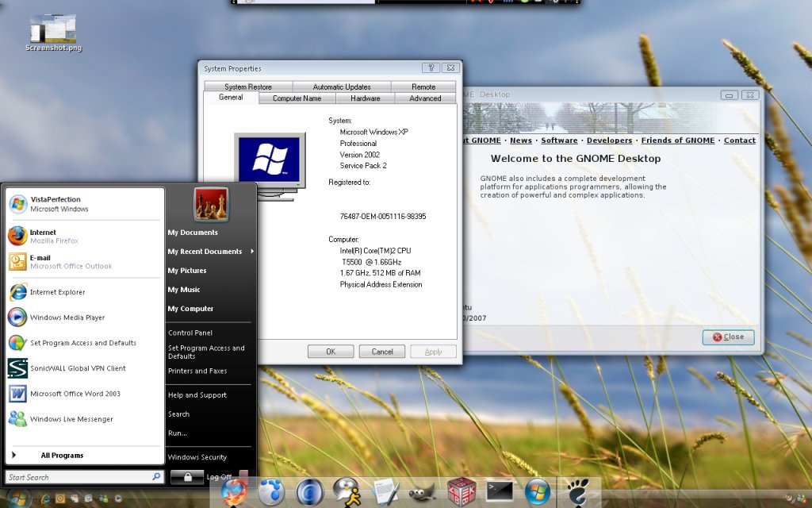This screenshot has height=508, width=812.
Task: Click the Close button in GNOME Desktop window
Action: point(728,337)
